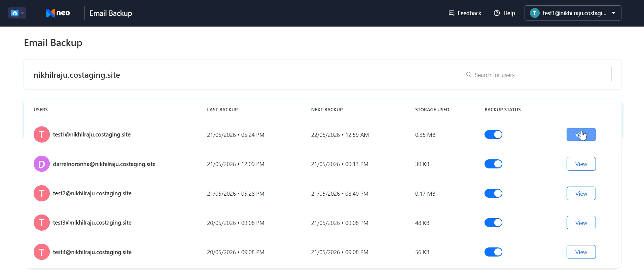Focus the Search for users field
Image resolution: width=644 pixels, height=275 pixels.
pos(536,75)
